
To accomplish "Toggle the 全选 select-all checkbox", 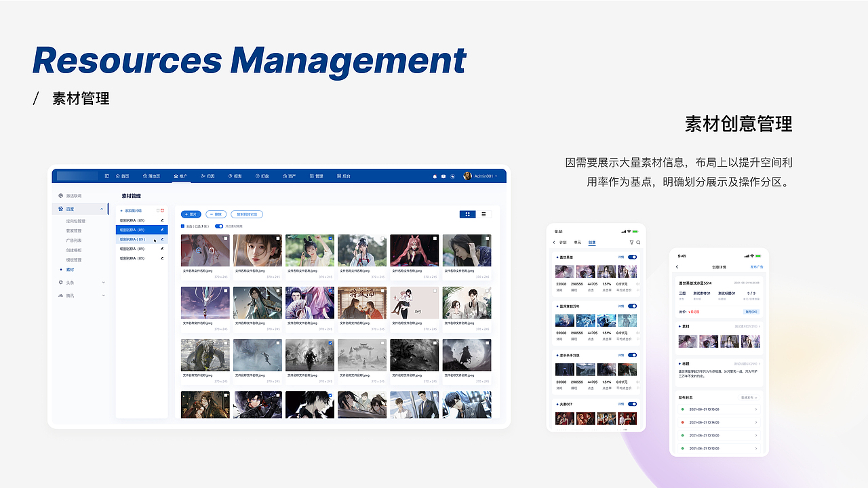I will [x=182, y=226].
